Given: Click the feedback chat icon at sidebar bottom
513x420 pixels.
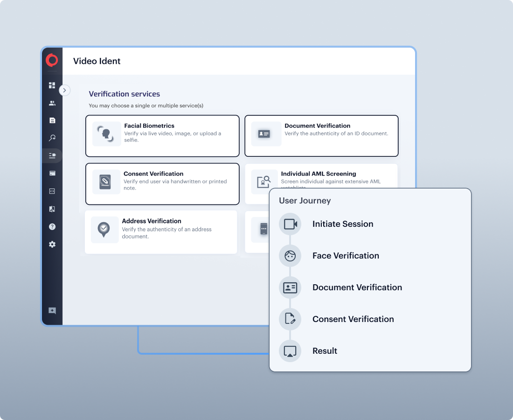Looking at the screenshot, I should 52,311.
